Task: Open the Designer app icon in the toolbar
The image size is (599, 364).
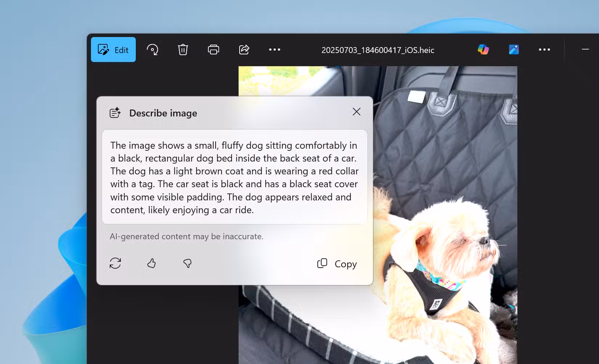Action: tap(514, 49)
